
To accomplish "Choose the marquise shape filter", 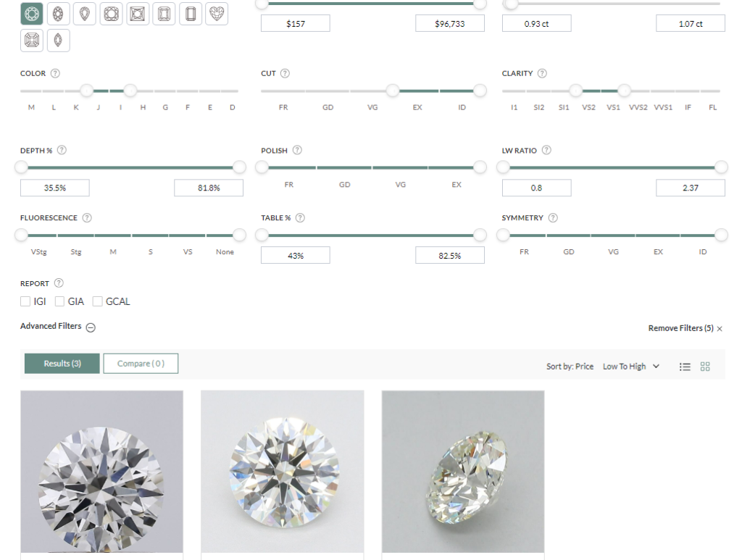I will (x=58, y=40).
